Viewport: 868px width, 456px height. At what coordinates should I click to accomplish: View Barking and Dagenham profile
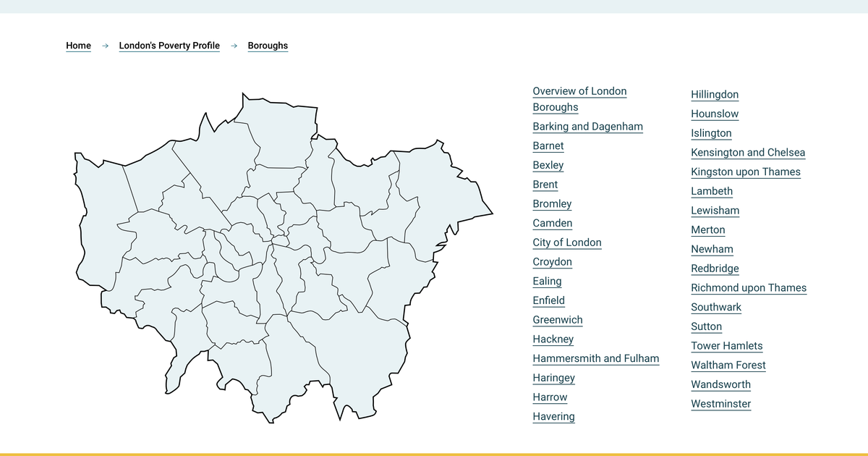click(x=587, y=126)
